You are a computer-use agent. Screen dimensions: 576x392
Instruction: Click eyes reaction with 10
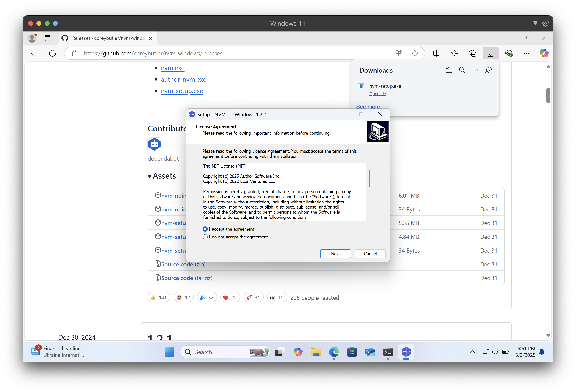click(x=277, y=297)
